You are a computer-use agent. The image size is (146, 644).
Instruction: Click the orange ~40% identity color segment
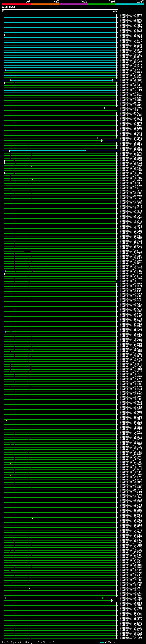45,4
